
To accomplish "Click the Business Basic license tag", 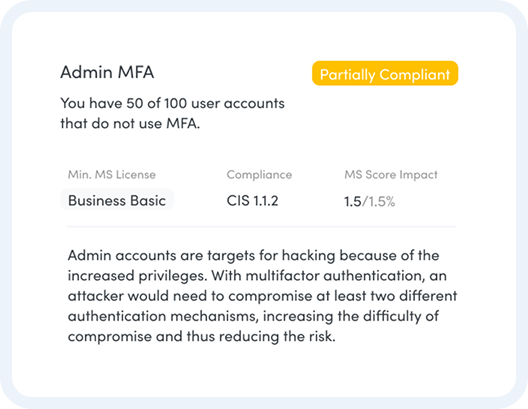I will 117,200.
